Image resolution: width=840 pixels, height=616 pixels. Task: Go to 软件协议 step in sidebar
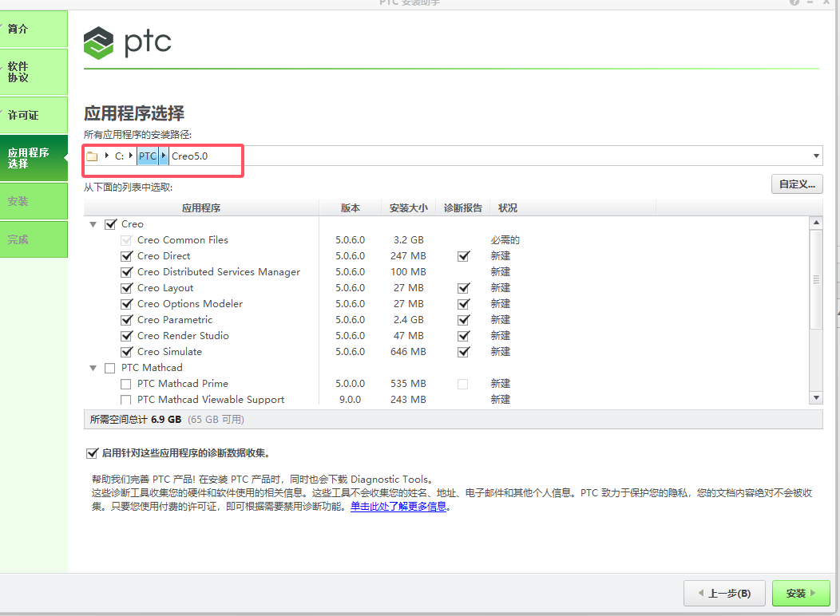click(34, 73)
